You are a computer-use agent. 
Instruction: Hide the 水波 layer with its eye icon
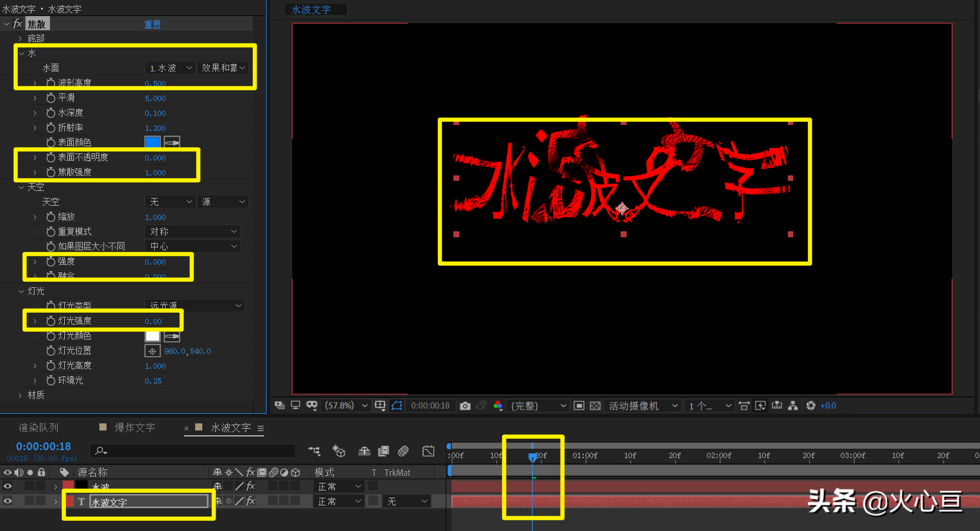(x=8, y=486)
